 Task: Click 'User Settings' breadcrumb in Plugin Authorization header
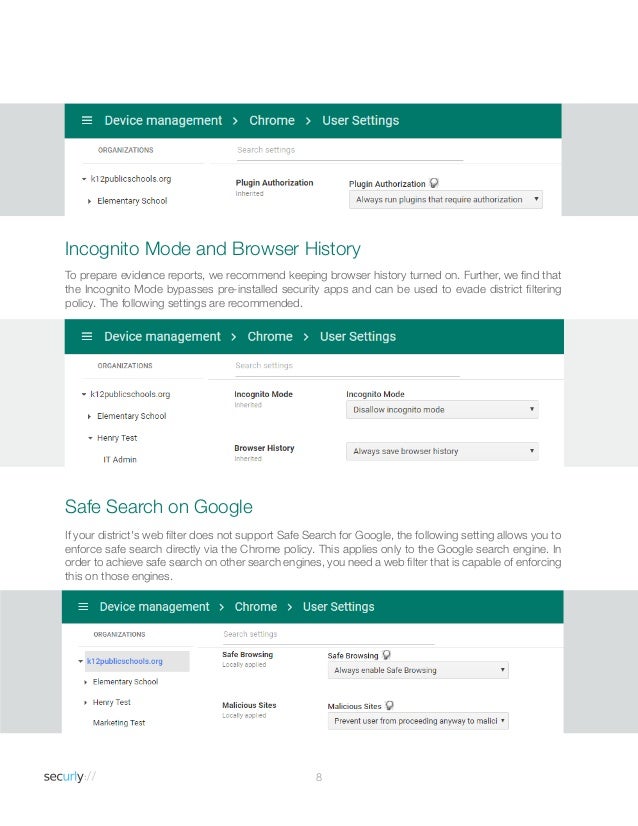pos(361,121)
